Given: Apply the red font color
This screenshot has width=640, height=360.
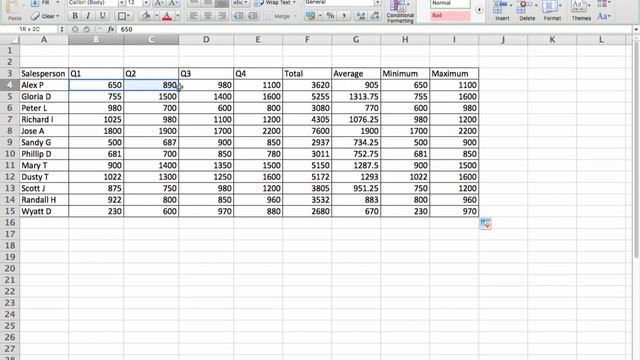Looking at the screenshot, I should [x=167, y=16].
